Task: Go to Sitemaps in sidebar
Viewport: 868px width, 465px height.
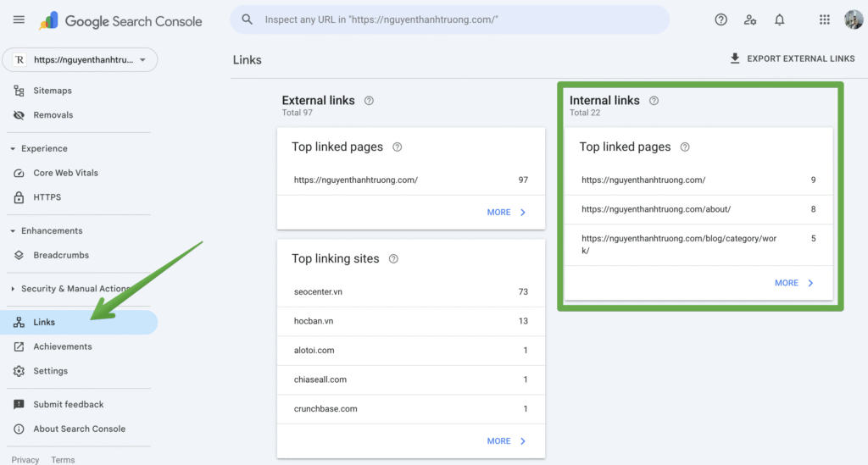Action: pyautogui.click(x=52, y=91)
